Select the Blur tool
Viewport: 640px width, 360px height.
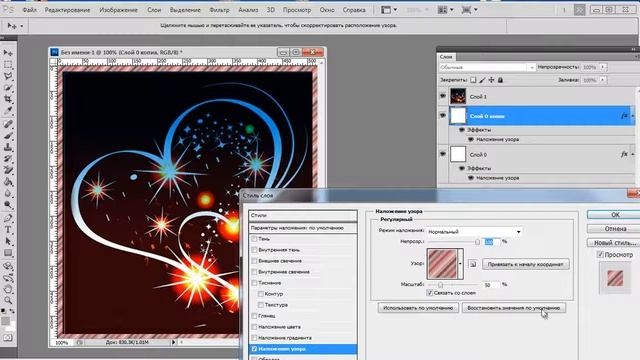pyautogui.click(x=8, y=193)
